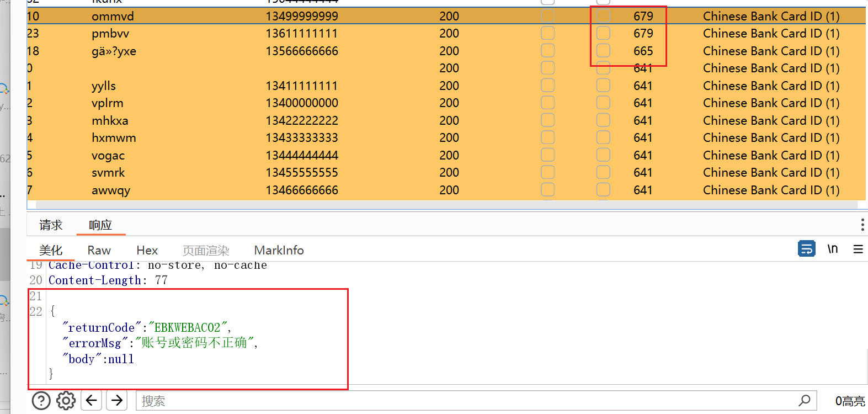Click length 679 in the pmbvv row

[643, 34]
